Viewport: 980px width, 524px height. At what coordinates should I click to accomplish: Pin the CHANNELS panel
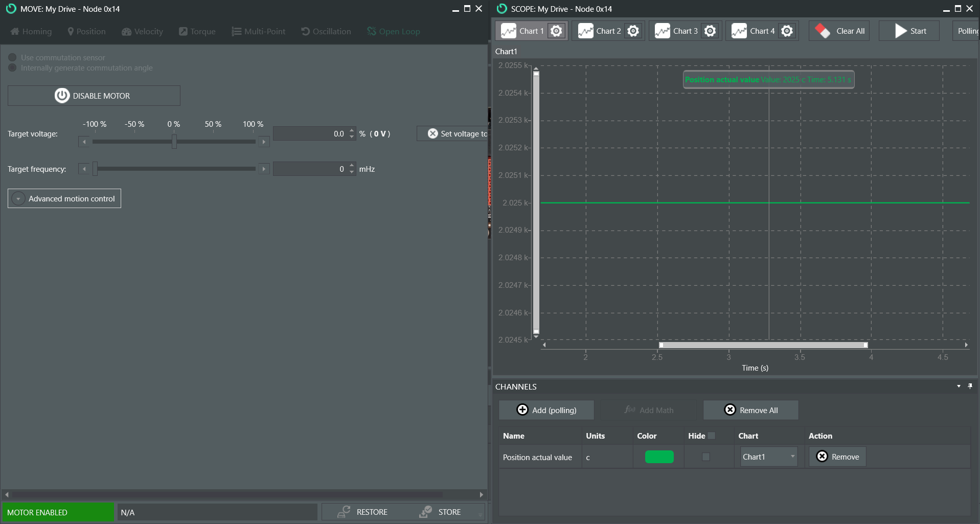970,386
